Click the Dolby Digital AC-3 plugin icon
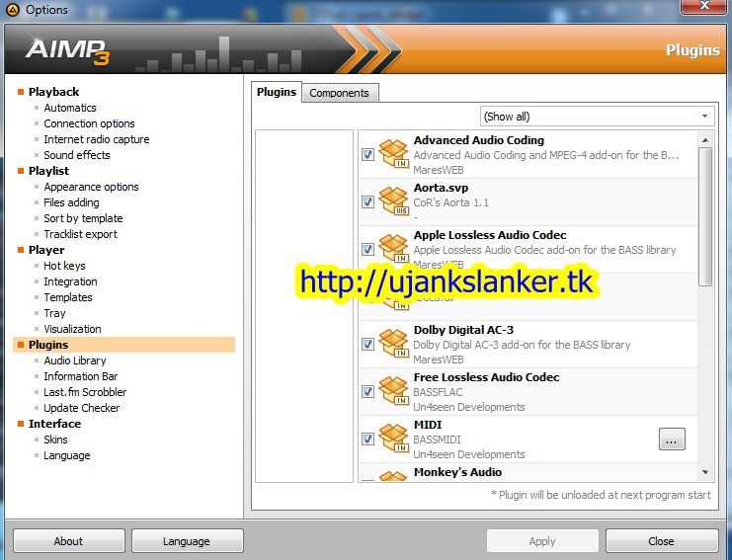Viewport: 732px width, 560px height. click(393, 344)
